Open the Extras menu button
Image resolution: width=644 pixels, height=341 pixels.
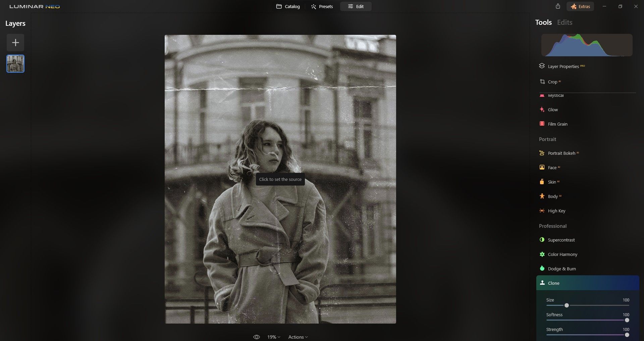(580, 6)
